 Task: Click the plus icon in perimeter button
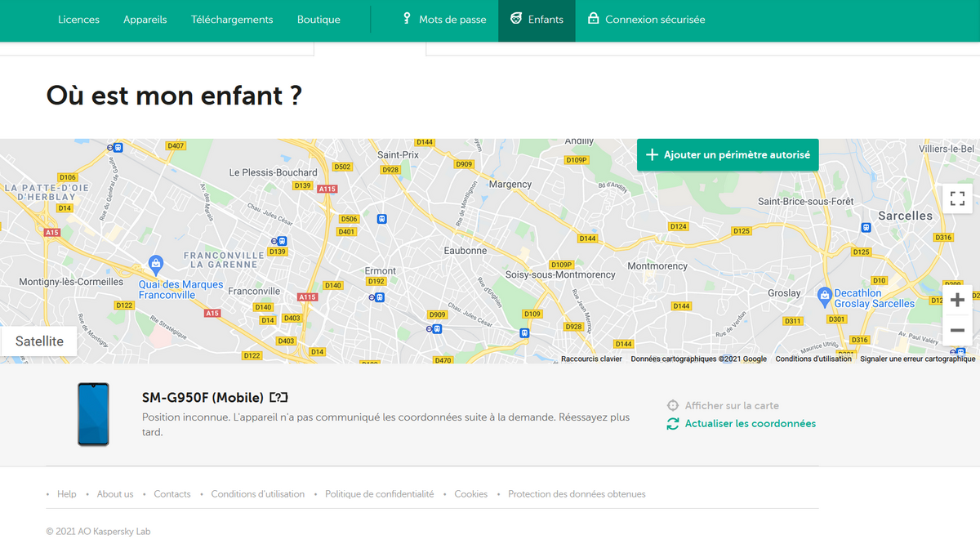652,154
